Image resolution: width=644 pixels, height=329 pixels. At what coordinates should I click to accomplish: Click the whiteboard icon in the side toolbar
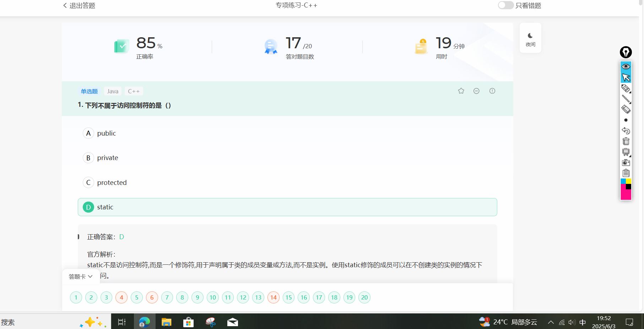(x=626, y=152)
